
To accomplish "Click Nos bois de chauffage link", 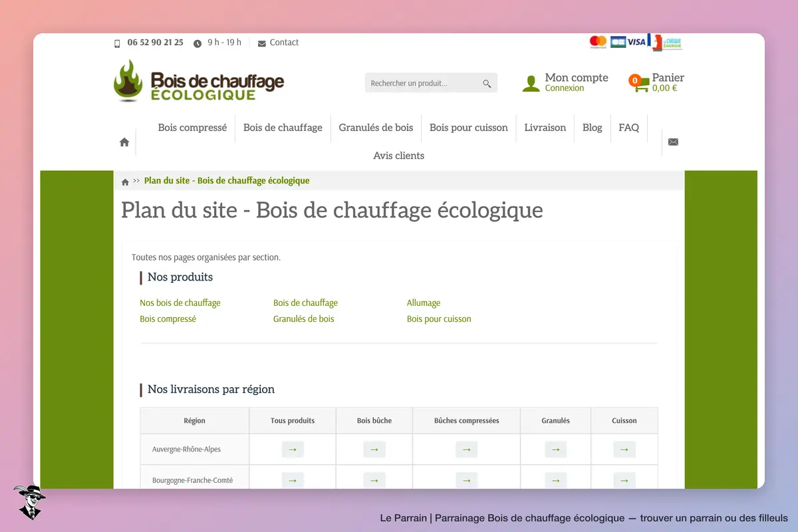I will coord(180,303).
